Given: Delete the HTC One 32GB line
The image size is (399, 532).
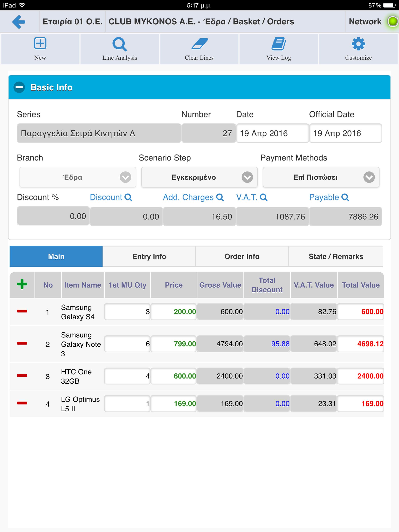Looking at the screenshot, I should click(22, 375).
